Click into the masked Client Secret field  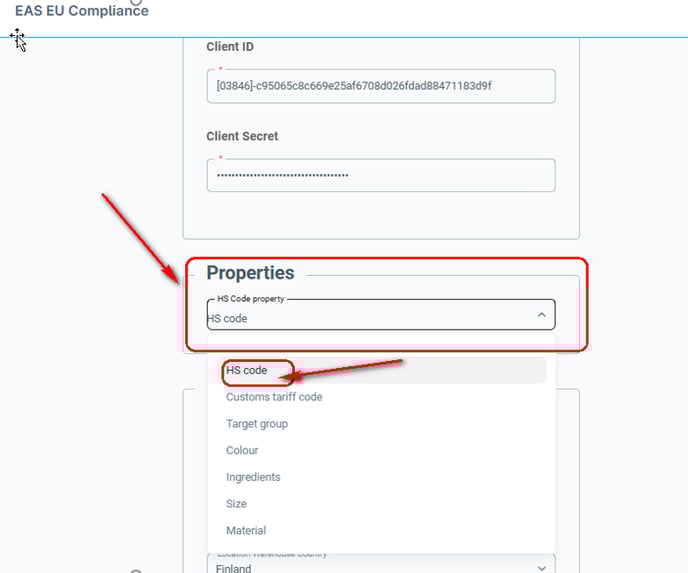381,175
